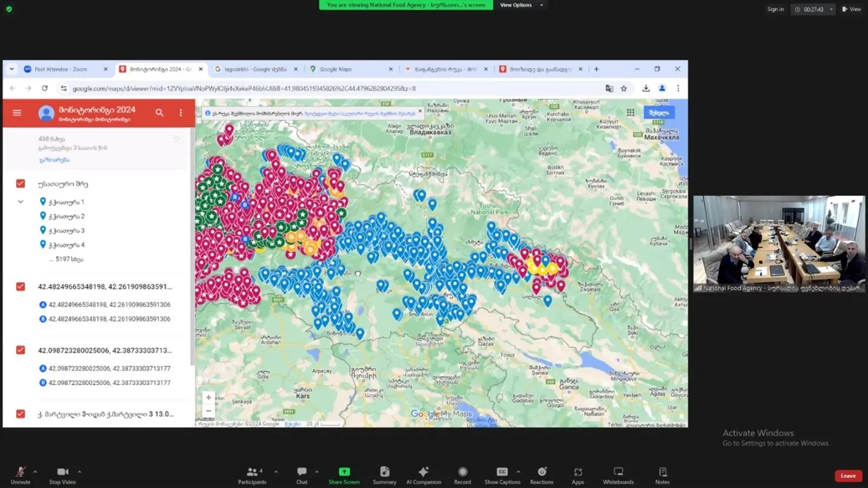
Task: Open the browser downloads icon
Action: (646, 88)
